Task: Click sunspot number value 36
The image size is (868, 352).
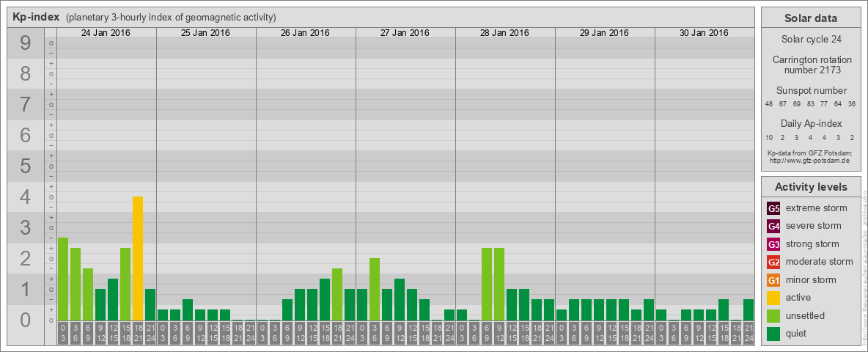Action: coord(852,104)
